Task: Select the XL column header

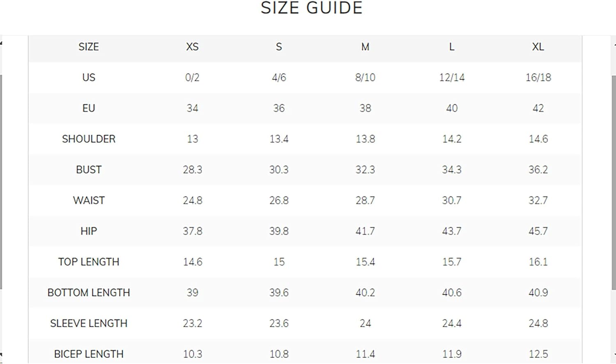Action: 538,47
